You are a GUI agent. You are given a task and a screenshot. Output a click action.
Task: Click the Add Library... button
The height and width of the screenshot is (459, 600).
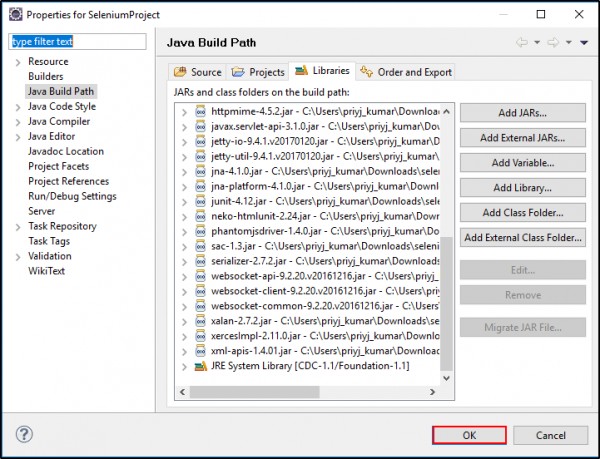523,188
